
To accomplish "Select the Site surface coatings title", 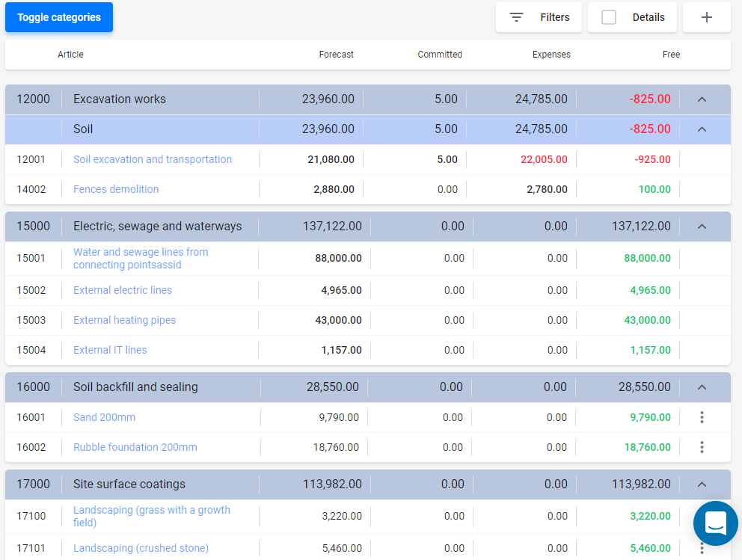I will click(129, 484).
